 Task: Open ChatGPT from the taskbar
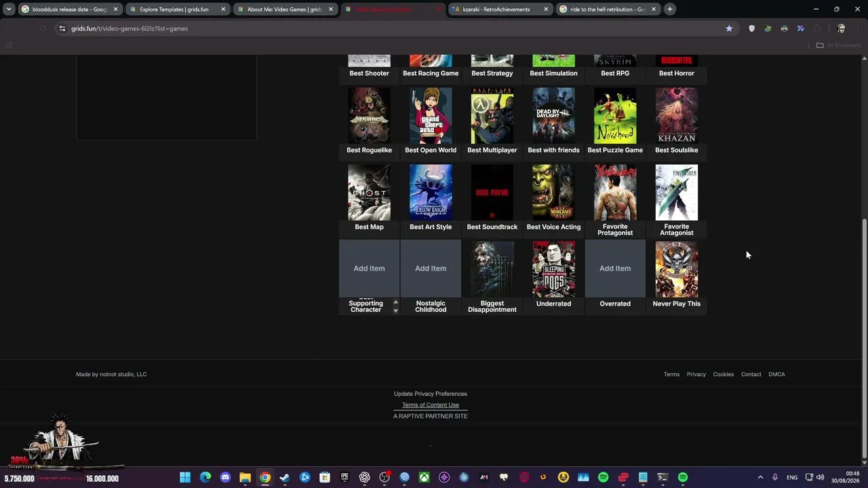point(365,478)
